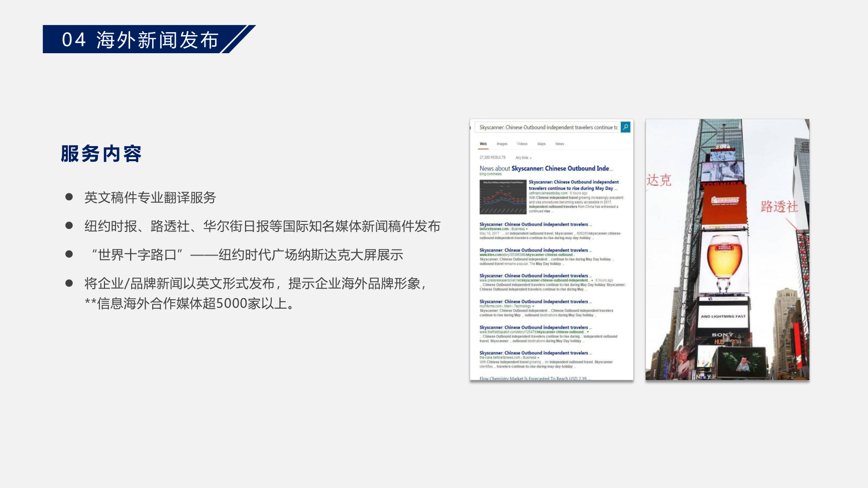
Task: Click the 世界十字路口 纳斯达克大屏 bullet text
Action: [247, 255]
